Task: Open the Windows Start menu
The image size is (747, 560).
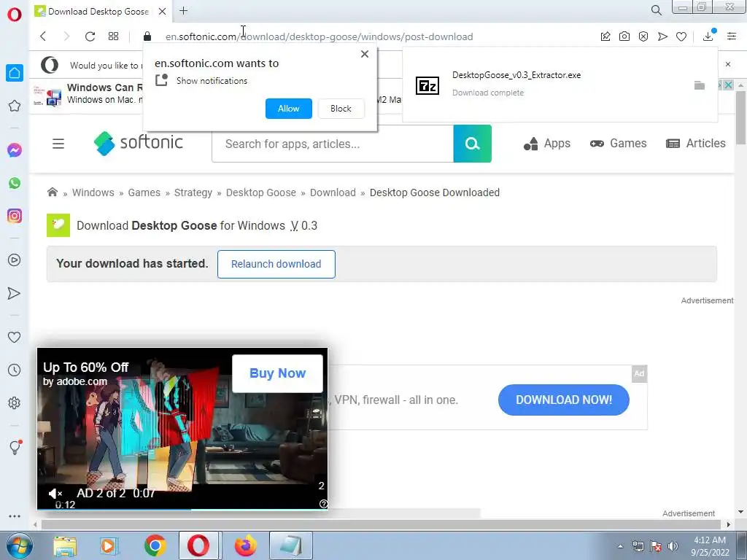Action: [x=20, y=545]
